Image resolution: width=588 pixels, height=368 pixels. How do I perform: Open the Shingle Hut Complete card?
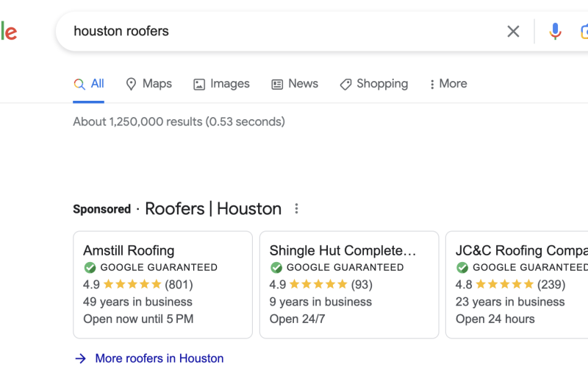pos(349,285)
